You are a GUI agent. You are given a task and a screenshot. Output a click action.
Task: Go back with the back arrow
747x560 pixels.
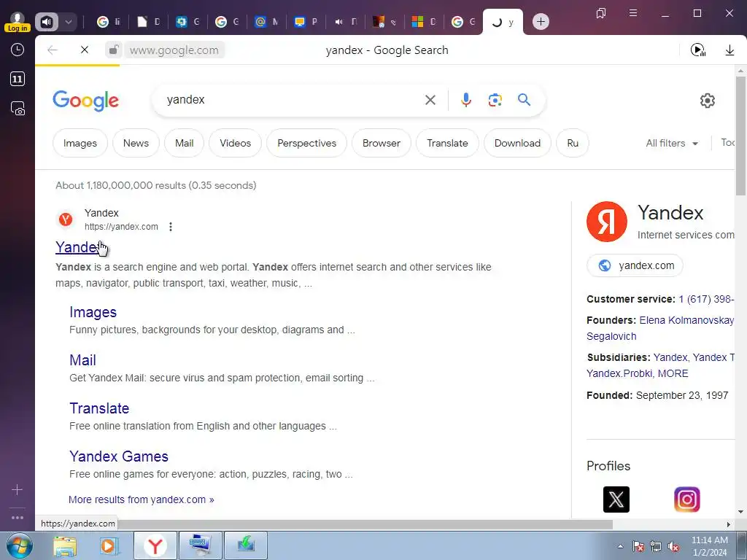pyautogui.click(x=53, y=50)
